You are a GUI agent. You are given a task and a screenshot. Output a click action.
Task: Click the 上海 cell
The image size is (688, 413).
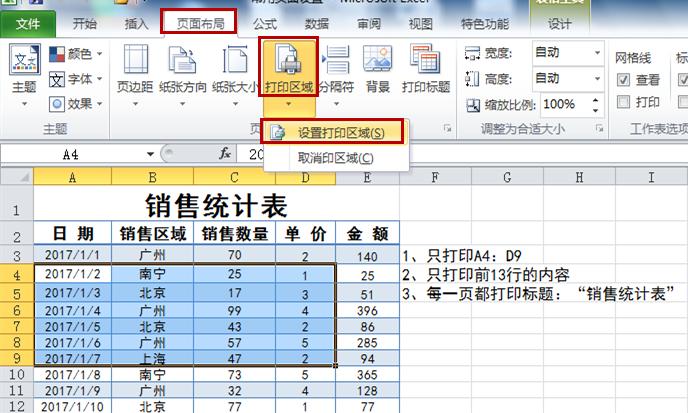152,358
